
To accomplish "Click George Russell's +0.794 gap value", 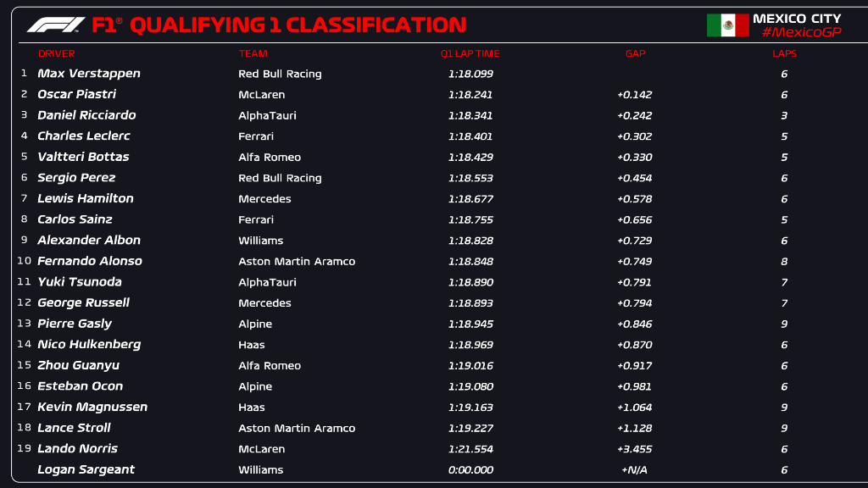I will click(x=634, y=302).
